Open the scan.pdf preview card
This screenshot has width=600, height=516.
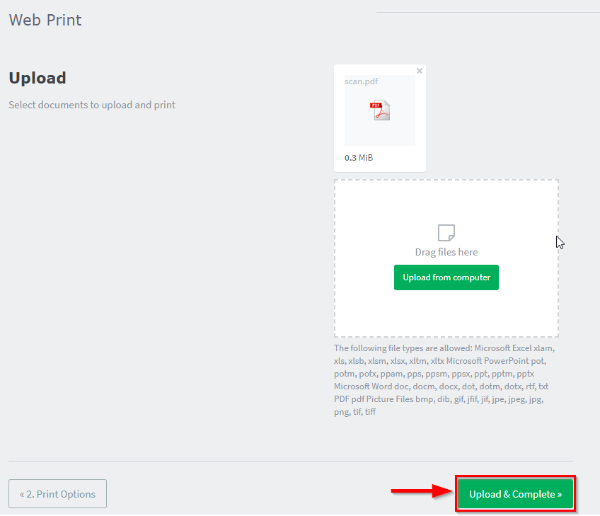coord(380,118)
